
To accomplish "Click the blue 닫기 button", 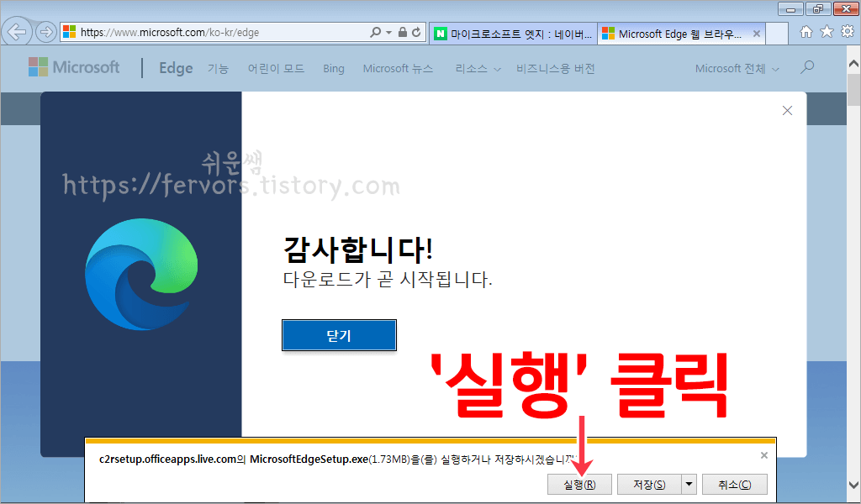I will [x=339, y=335].
